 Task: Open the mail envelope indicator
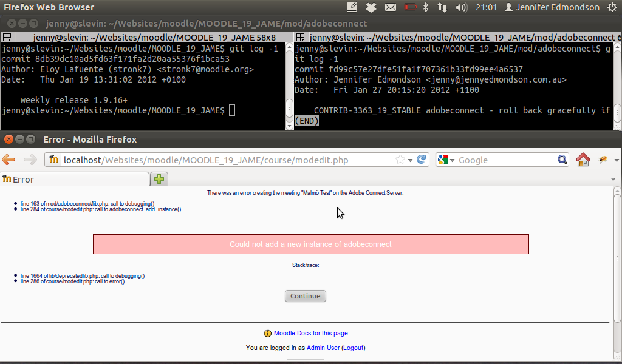[391, 7]
